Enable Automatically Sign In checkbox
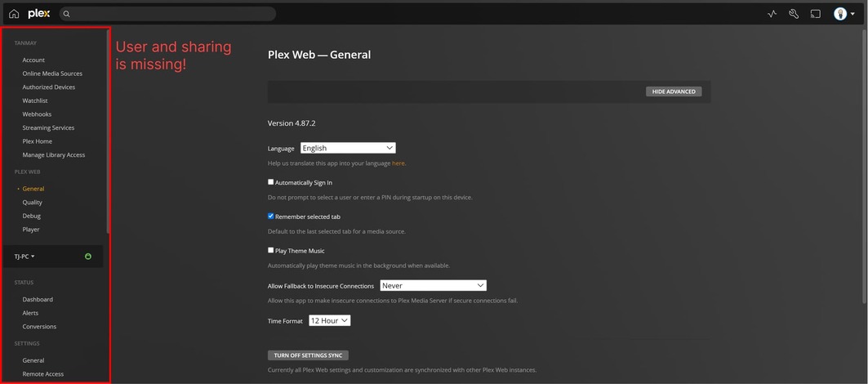This screenshot has width=868, height=384. pos(271,182)
